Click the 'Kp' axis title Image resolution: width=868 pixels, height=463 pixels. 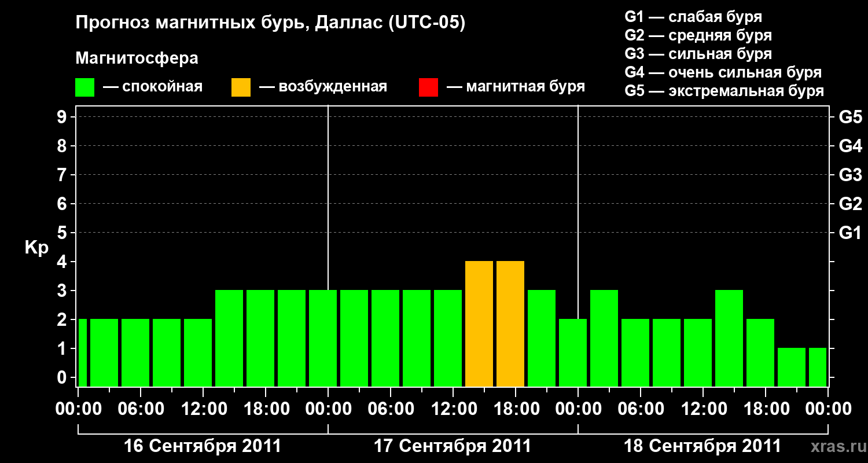pyautogui.click(x=36, y=248)
